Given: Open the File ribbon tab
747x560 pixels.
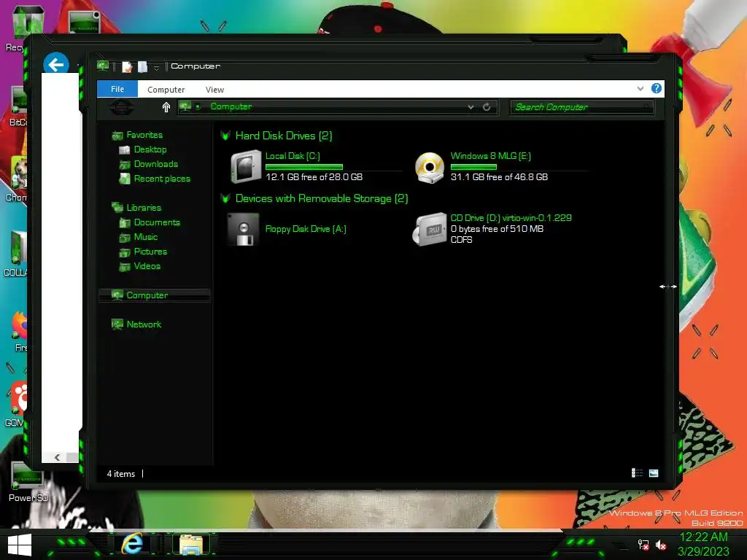Looking at the screenshot, I should [x=117, y=89].
